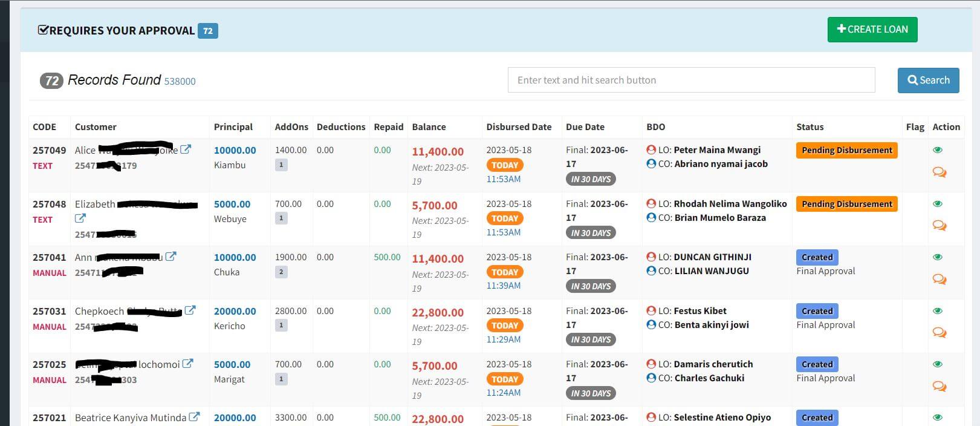Click loan code 257041
Image resolution: width=980 pixels, height=426 pixels.
click(x=50, y=257)
